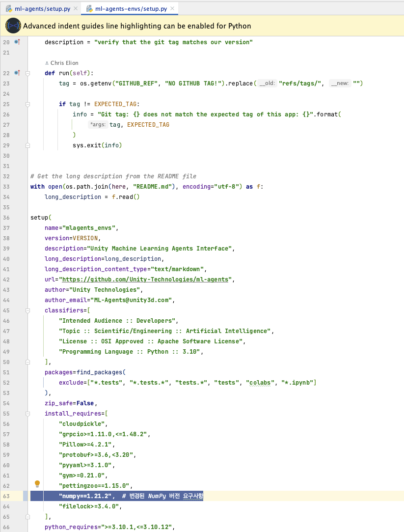Click the "pettingzoo==1.15.0" string
Viewport: 404px width, 532px height.
coord(94,486)
